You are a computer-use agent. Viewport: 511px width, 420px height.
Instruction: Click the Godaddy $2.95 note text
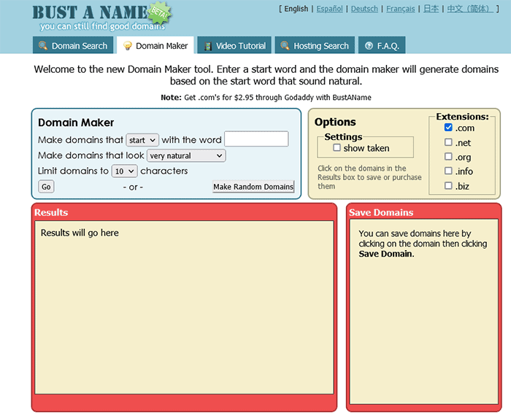coord(266,98)
